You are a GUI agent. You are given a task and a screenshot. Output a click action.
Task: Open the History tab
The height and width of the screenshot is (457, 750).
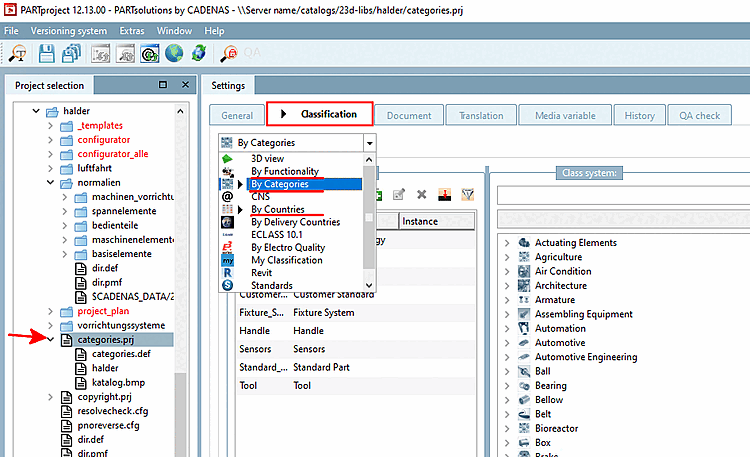point(640,115)
